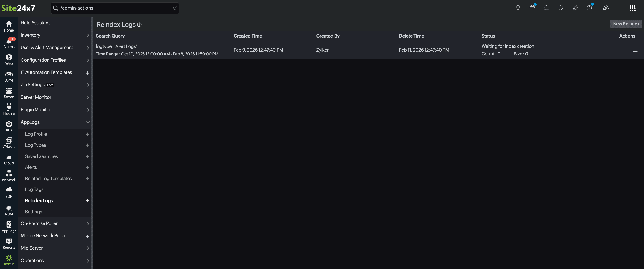The width and height of the screenshot is (644, 269).
Task: Clear the admin-actions search query
Action: 175,8
